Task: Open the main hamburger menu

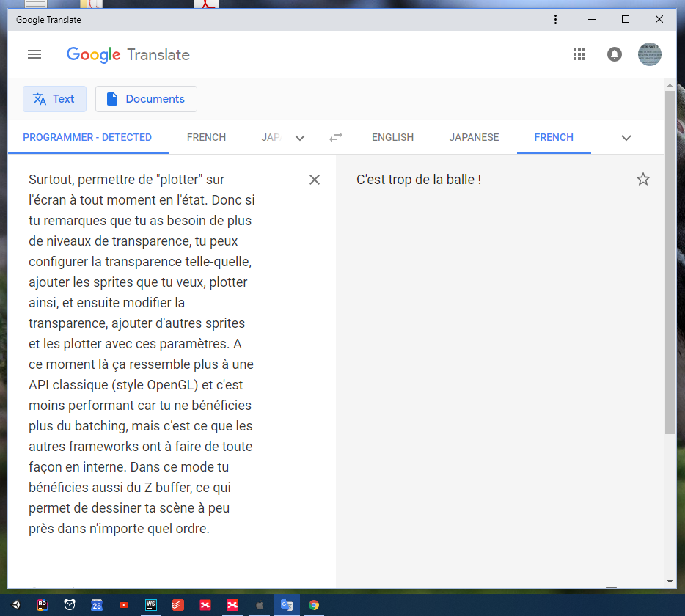Action: 34,54
